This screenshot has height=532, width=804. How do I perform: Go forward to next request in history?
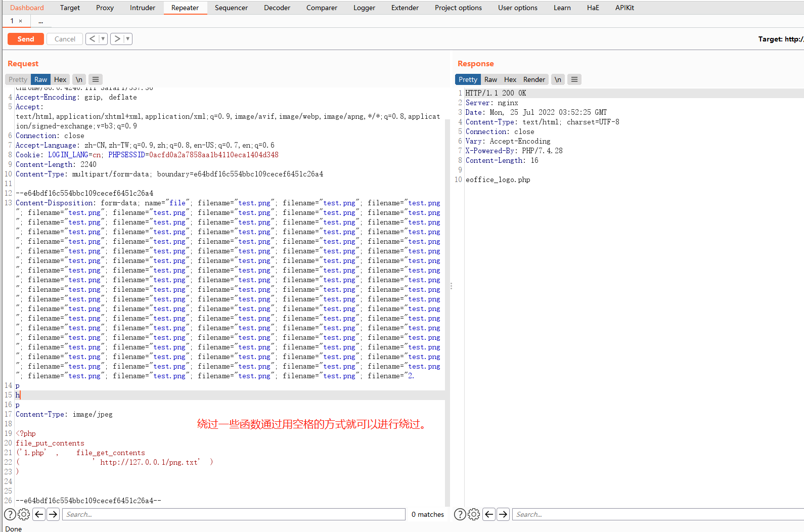[x=117, y=39]
